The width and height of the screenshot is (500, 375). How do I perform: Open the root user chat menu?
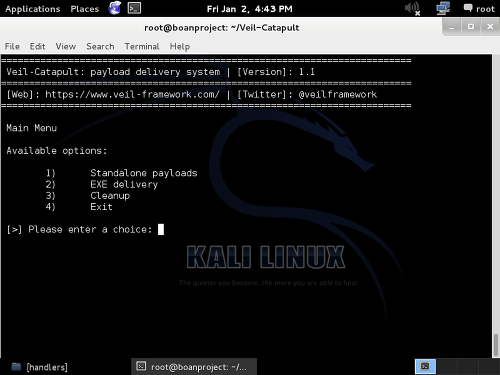pyautogui.click(x=479, y=9)
